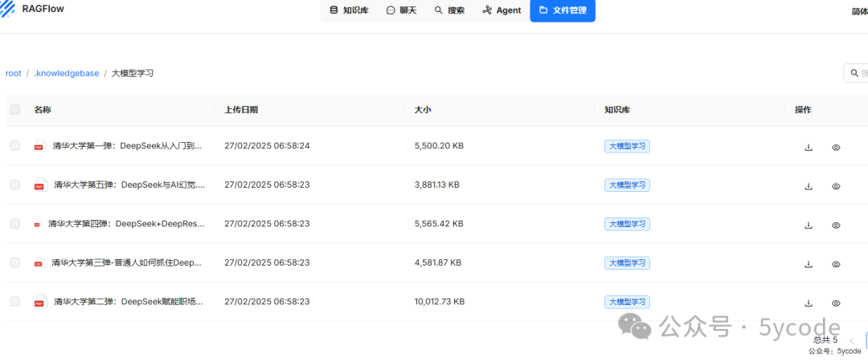Viewport: 868px width, 362px height.
Task: Download the 清华大学第三弹 file
Action: [809, 264]
